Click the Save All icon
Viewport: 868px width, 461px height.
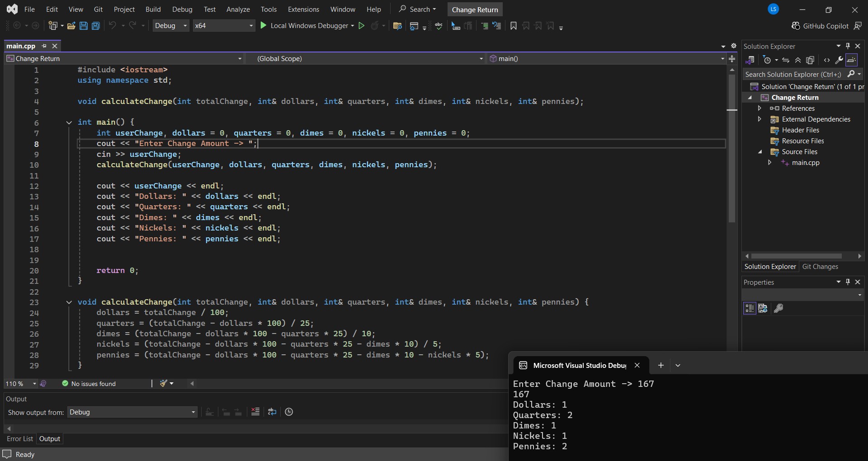point(96,26)
